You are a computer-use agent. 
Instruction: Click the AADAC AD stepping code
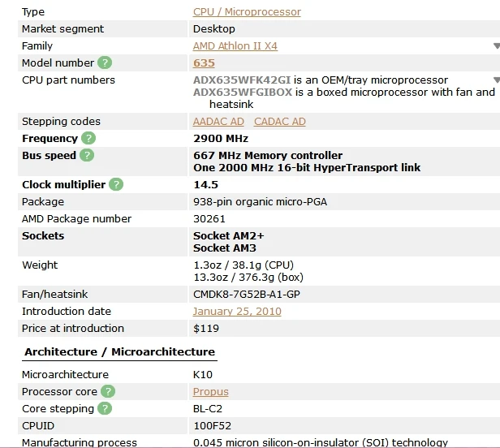point(218,122)
